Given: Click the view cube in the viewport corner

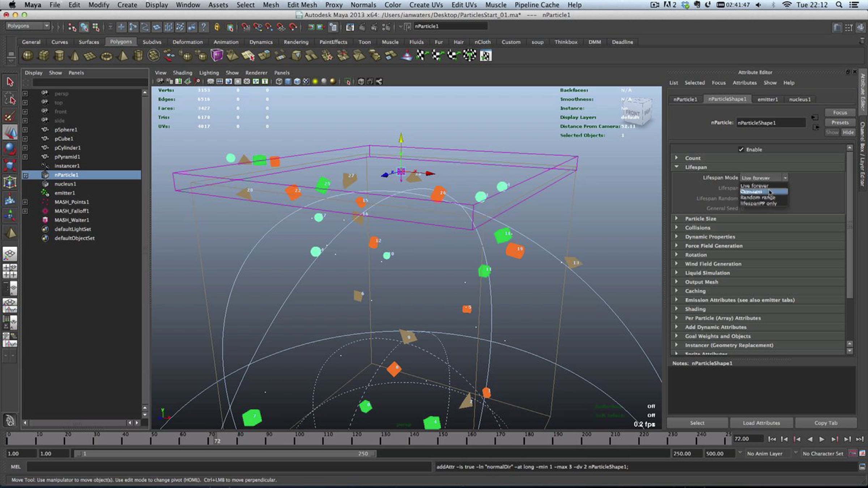Looking at the screenshot, I should click(x=637, y=111).
